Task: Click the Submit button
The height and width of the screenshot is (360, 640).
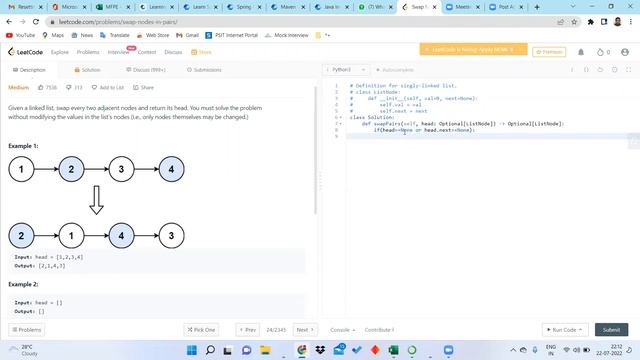Action: 611,330
